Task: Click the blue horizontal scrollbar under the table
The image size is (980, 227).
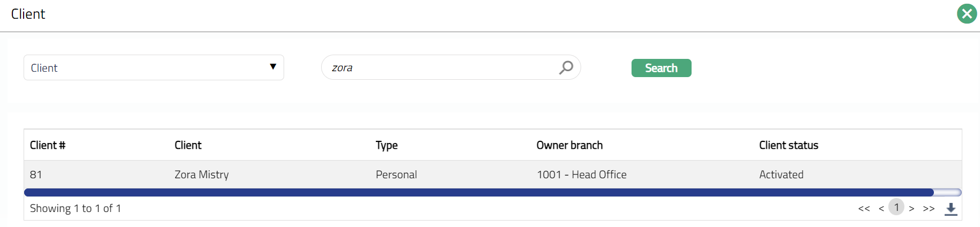Action: click(478, 192)
